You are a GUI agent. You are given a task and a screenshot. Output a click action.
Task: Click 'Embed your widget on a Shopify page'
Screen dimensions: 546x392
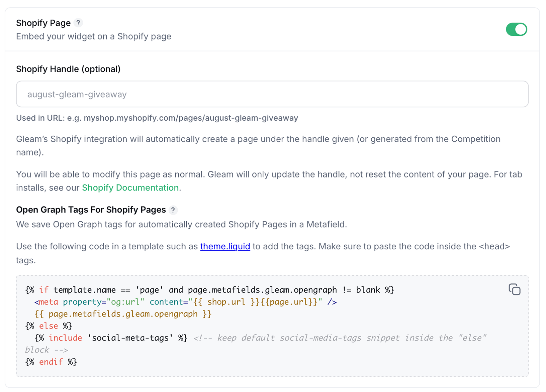94,36
